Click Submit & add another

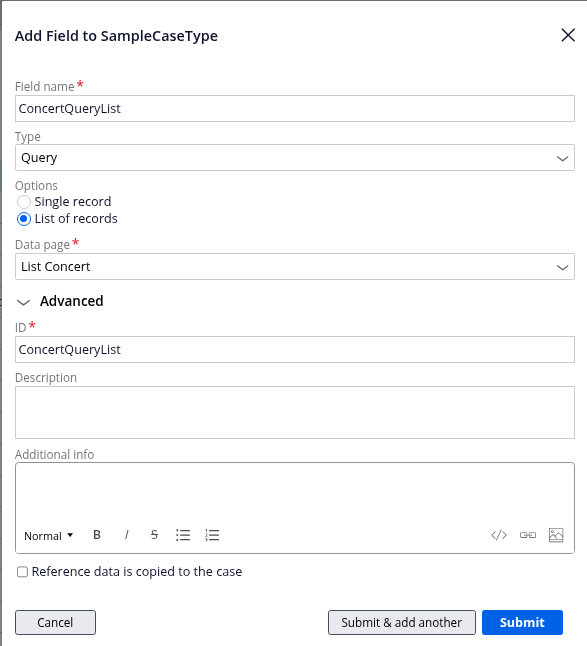pyautogui.click(x=402, y=622)
